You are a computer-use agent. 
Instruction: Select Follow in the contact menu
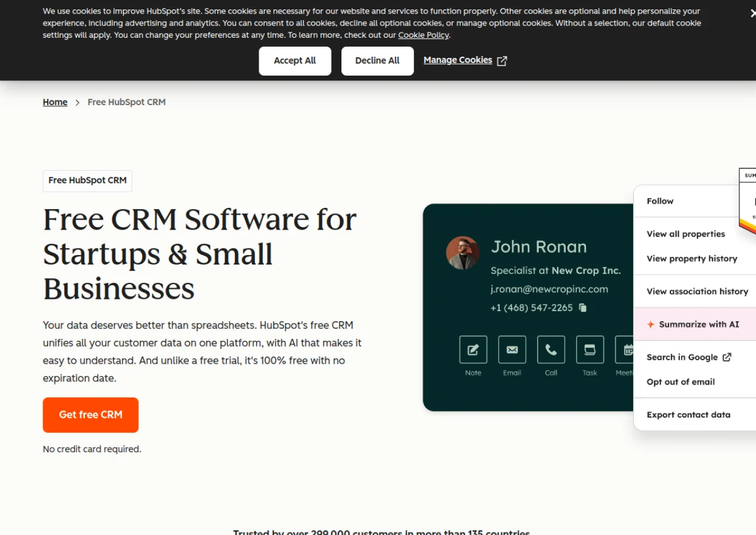click(x=660, y=201)
